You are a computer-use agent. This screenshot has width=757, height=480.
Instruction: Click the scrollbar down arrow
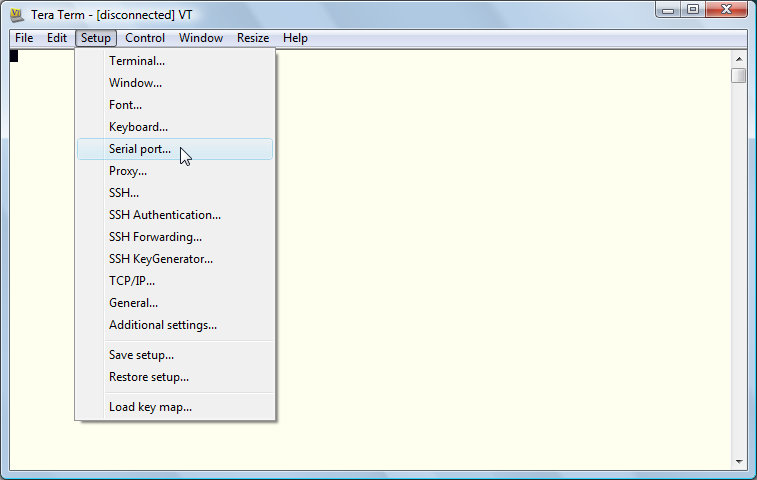[x=738, y=462]
